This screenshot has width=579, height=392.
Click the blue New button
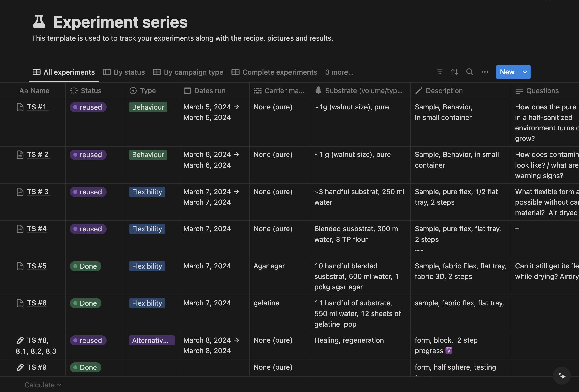(507, 72)
